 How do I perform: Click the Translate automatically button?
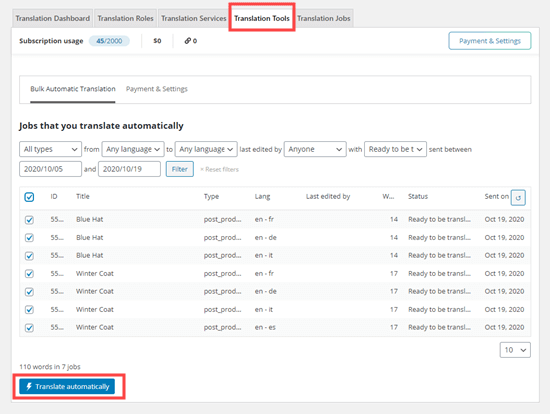(x=67, y=386)
